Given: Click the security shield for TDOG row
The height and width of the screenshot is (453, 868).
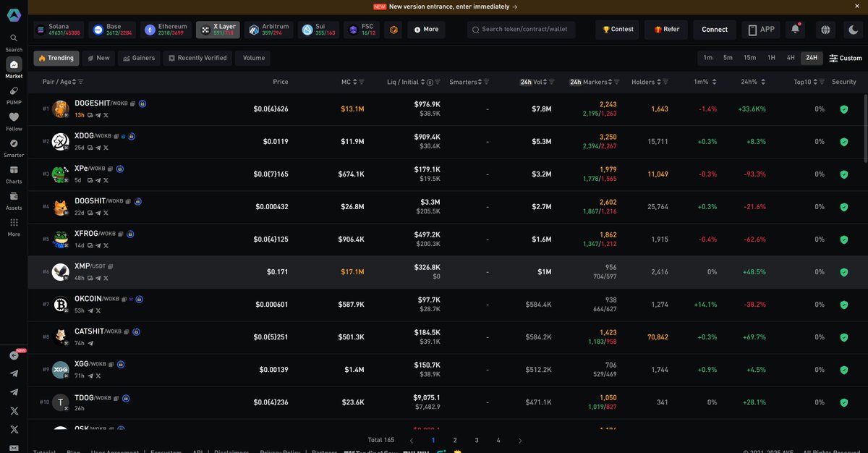Looking at the screenshot, I should click(x=843, y=402).
